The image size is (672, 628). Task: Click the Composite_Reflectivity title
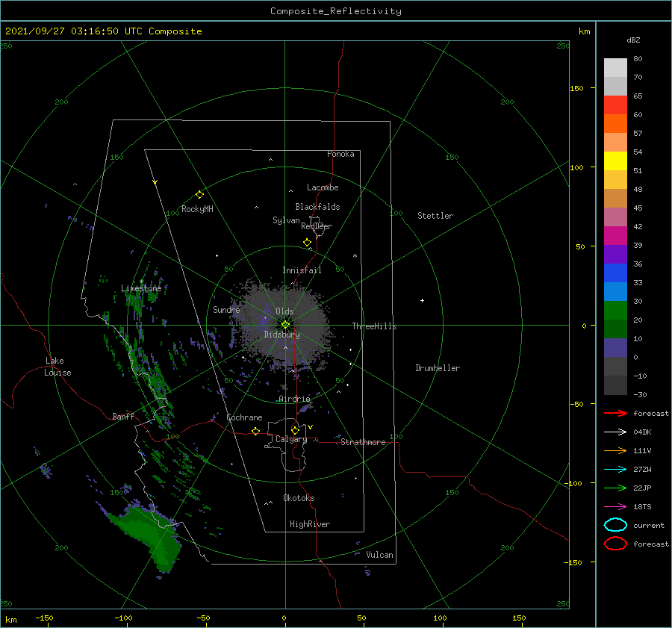(x=336, y=11)
